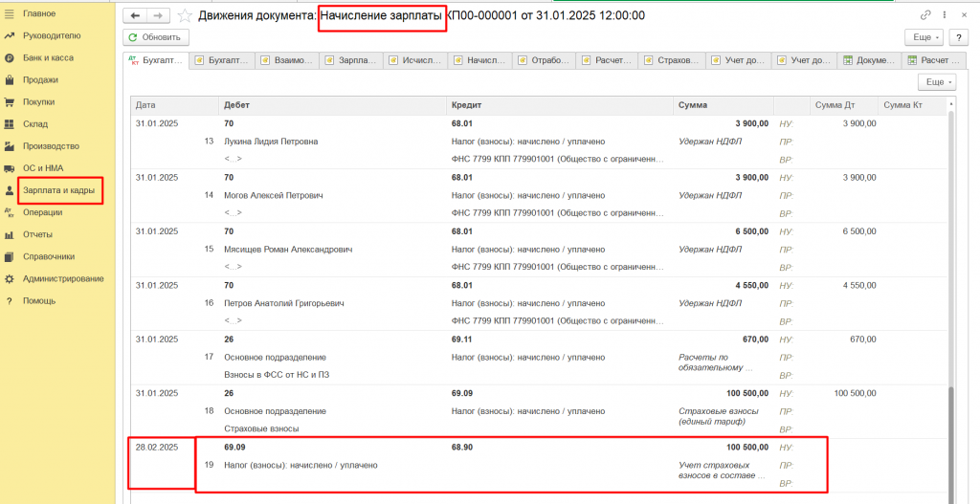The image size is (980, 504).
Task: Sort by the Дата column header
Action: (x=174, y=105)
